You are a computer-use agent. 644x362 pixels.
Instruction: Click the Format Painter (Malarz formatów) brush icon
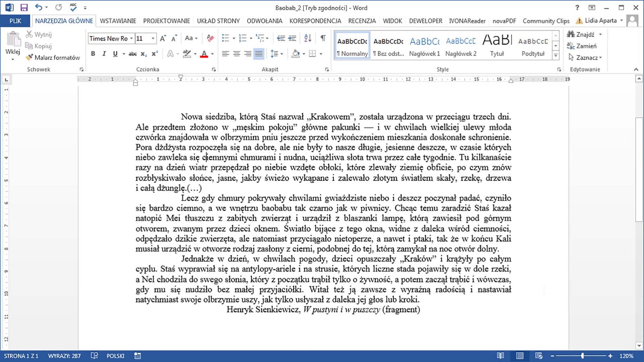coord(29,58)
